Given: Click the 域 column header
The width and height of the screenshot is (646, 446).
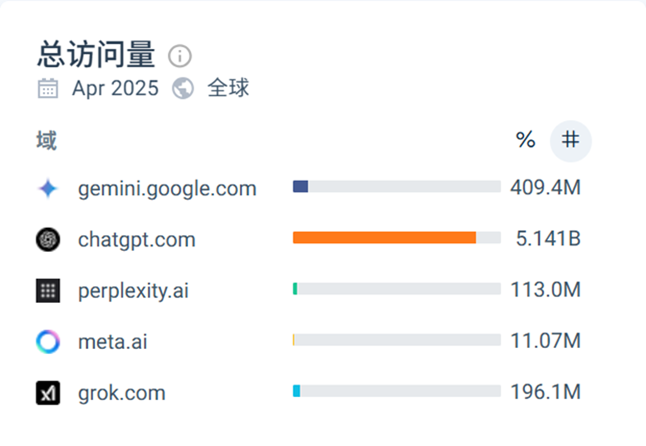Looking at the screenshot, I should [47, 141].
